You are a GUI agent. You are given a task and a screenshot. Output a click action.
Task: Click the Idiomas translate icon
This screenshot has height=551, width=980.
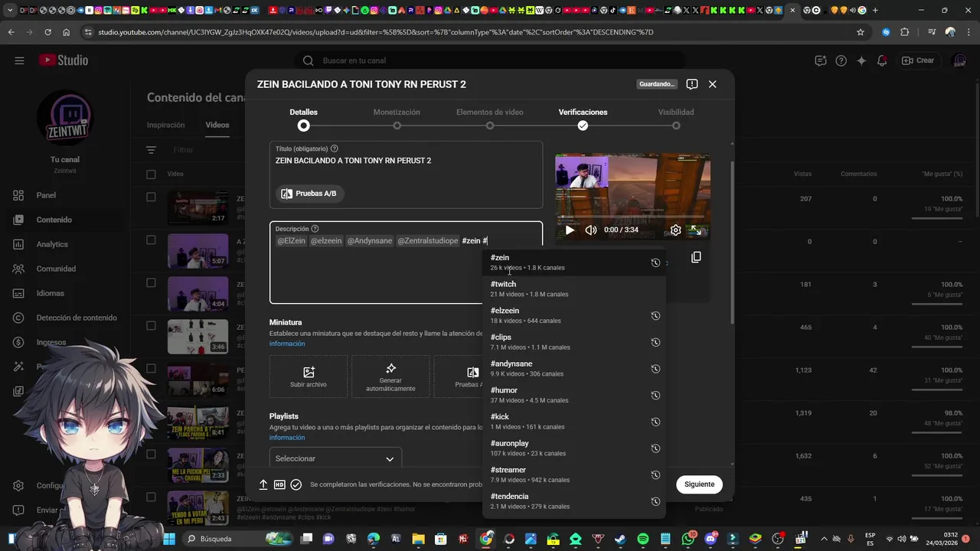[19, 293]
